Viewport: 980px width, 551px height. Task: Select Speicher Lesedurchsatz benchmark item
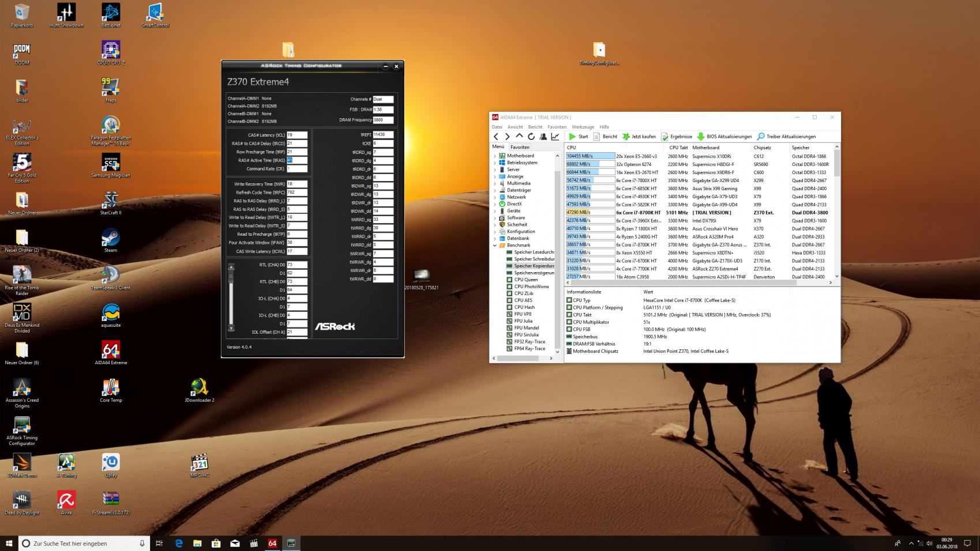click(530, 252)
